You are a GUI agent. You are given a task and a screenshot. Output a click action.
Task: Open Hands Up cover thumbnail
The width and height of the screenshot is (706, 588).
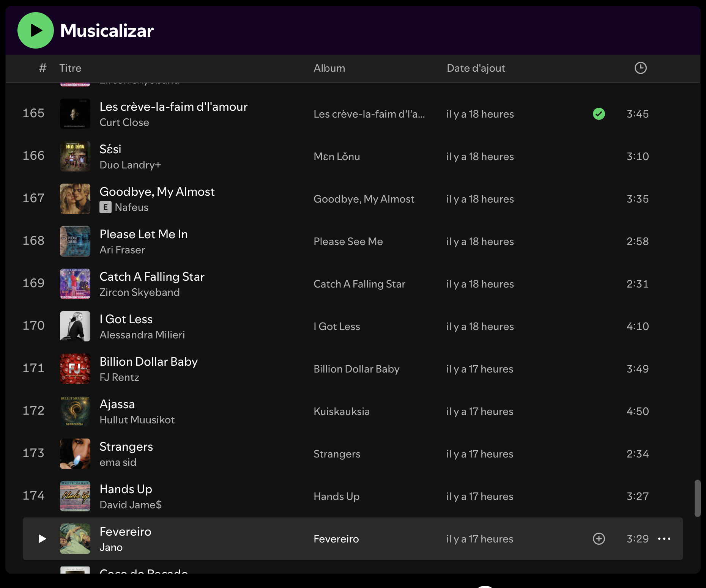tap(75, 496)
